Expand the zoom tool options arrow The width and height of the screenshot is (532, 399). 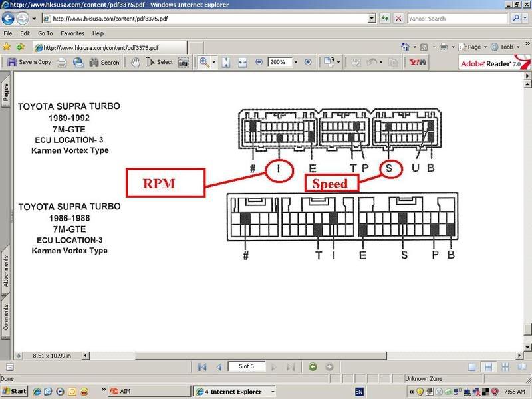coord(213,62)
